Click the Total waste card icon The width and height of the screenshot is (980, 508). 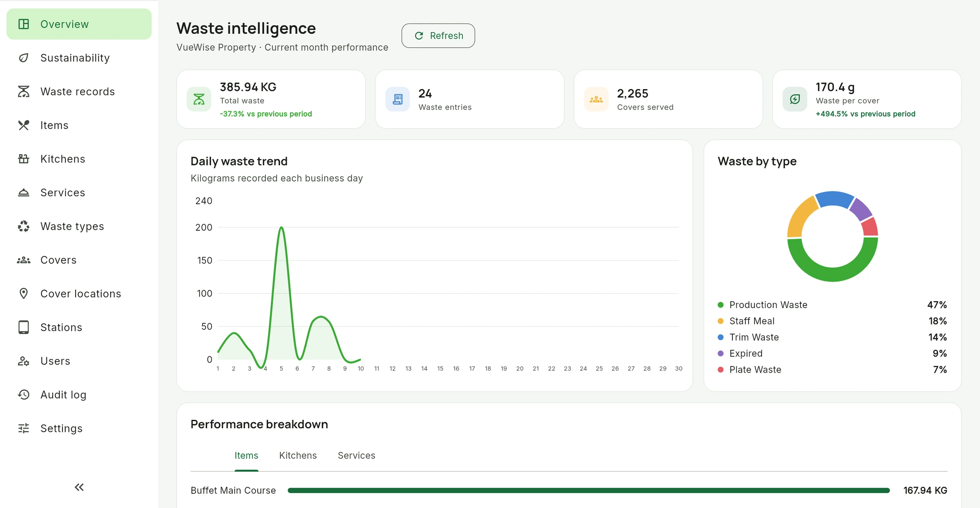199,99
